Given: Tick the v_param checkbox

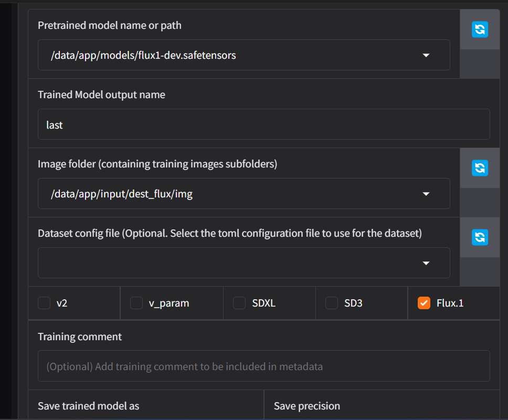Looking at the screenshot, I should [136, 303].
